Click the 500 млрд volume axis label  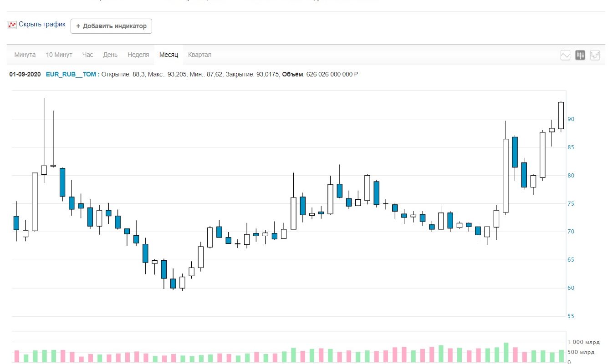pos(580,352)
